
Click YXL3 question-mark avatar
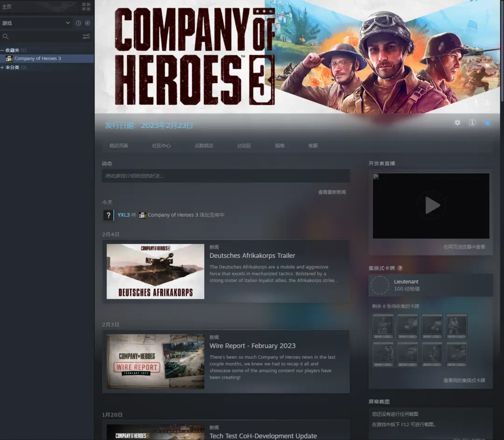[108, 215]
